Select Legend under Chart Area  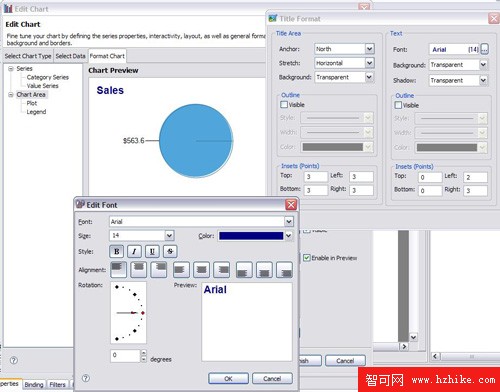click(x=36, y=112)
